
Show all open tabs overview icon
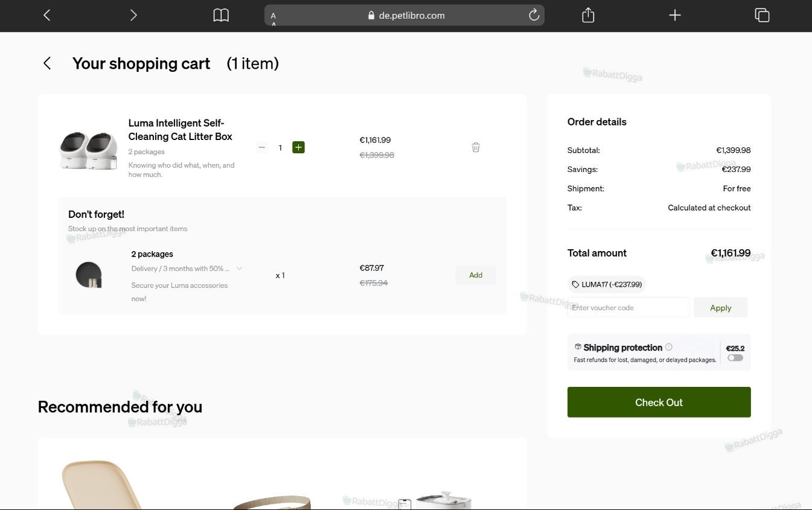[x=762, y=15]
